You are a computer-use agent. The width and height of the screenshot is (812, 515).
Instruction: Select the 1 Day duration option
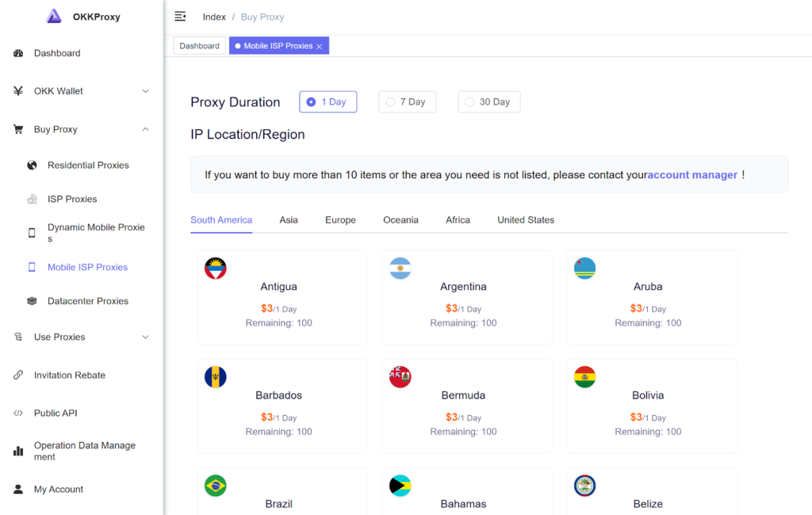pyautogui.click(x=327, y=102)
